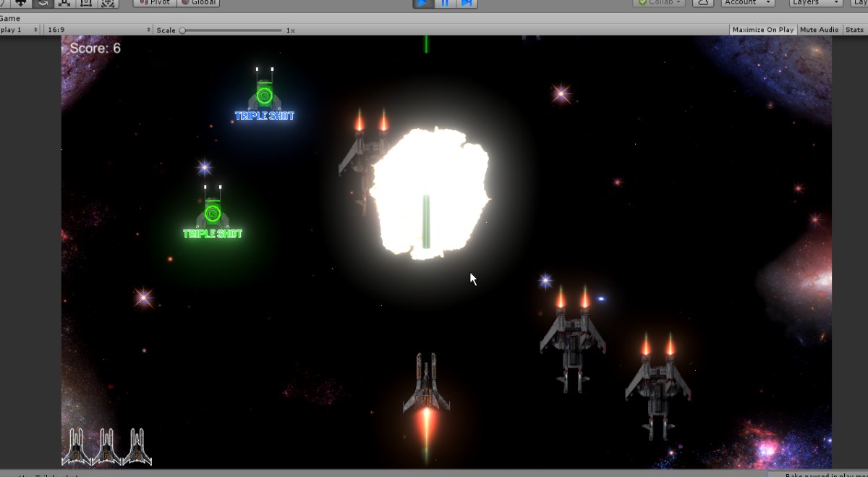Image resolution: width=868 pixels, height=477 pixels.
Task: Select the Rect transform tool
Action: tap(85, 3)
